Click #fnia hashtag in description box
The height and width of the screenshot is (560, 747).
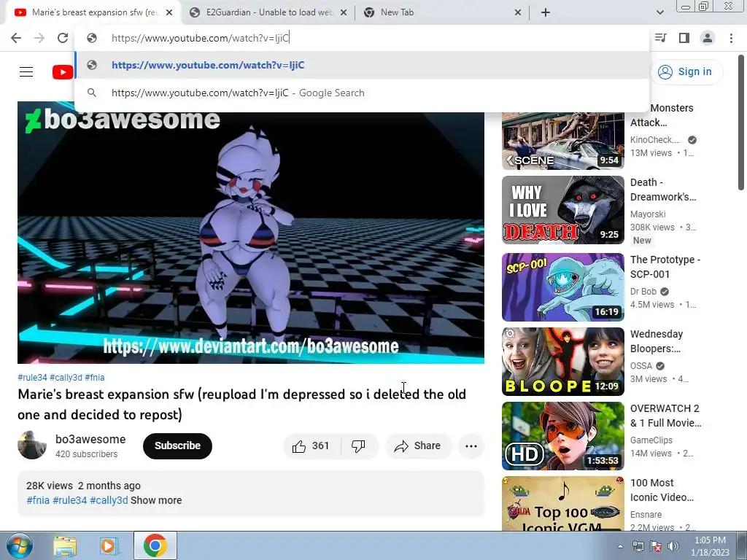point(38,500)
